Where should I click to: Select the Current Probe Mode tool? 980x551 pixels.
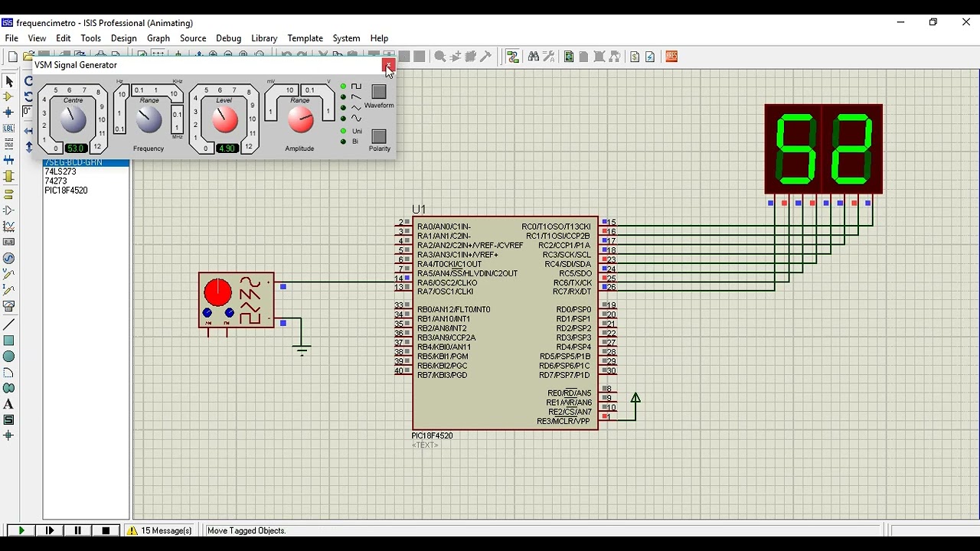(9, 290)
